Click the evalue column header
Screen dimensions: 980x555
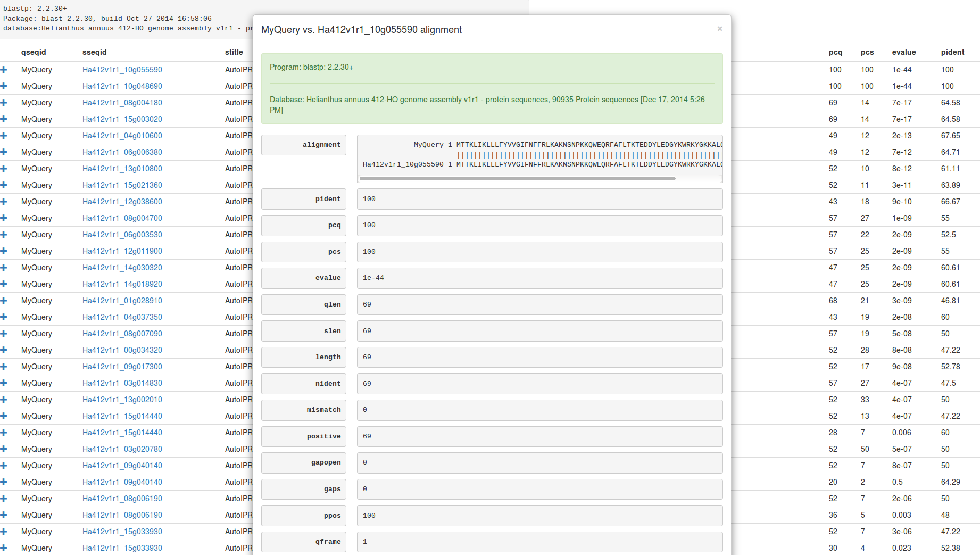coord(903,52)
